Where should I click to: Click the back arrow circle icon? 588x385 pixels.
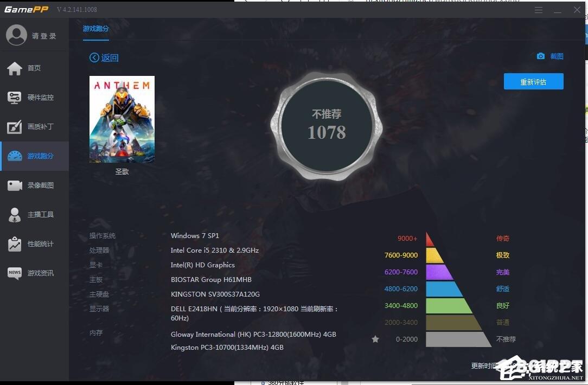point(94,57)
